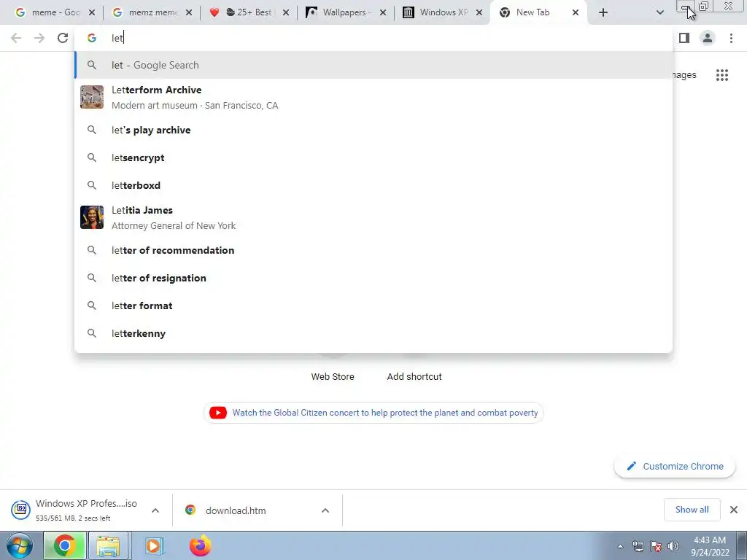This screenshot has width=747, height=560.
Task: Open Firefox from the taskbar
Action: coord(200,545)
